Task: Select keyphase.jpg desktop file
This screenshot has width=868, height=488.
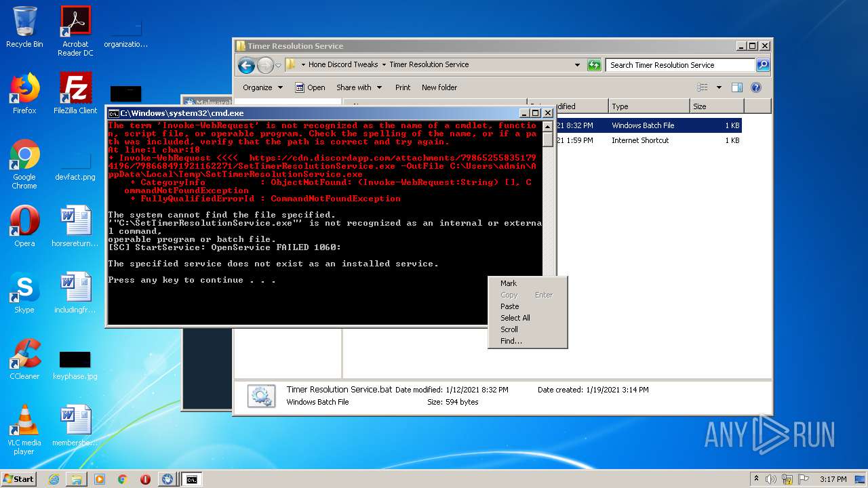Action: (x=75, y=364)
